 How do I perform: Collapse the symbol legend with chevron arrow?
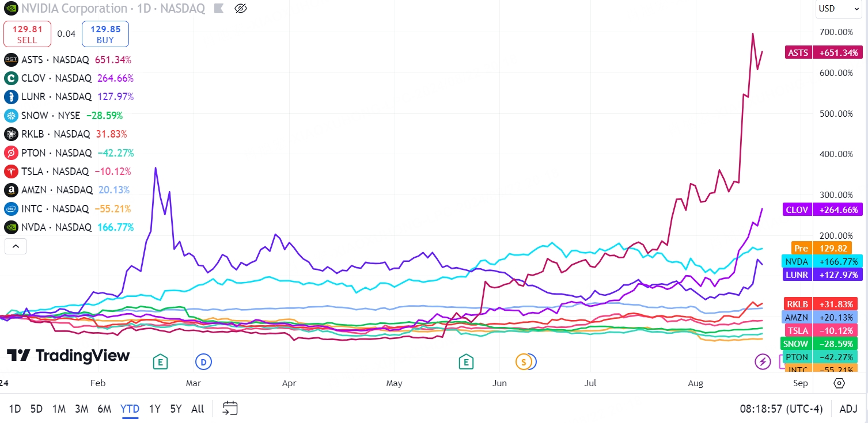[16, 247]
